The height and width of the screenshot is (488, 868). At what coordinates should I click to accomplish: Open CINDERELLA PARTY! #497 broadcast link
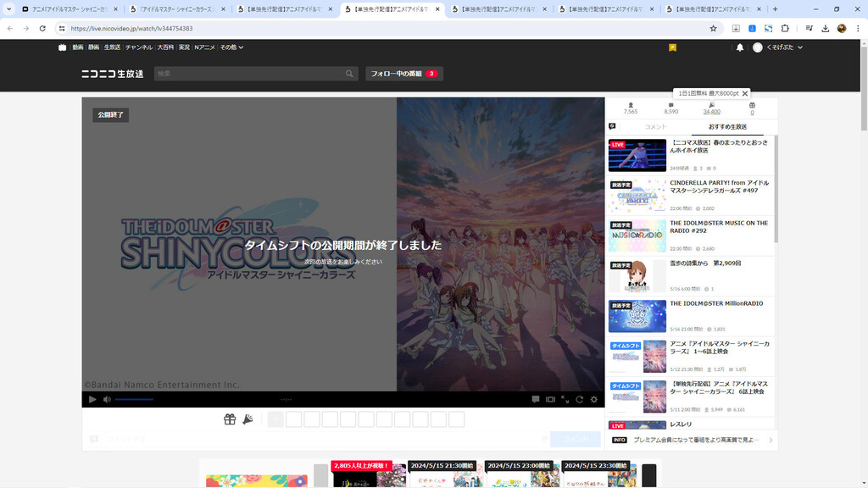(x=719, y=186)
